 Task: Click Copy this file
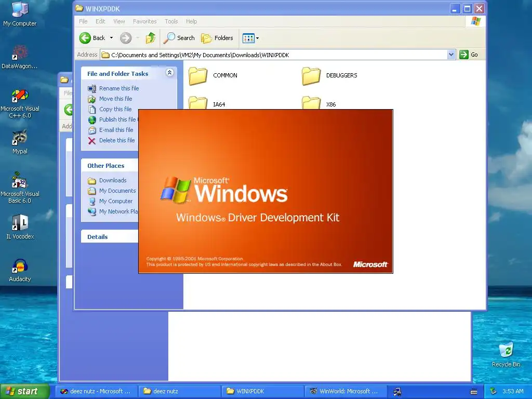coord(115,109)
